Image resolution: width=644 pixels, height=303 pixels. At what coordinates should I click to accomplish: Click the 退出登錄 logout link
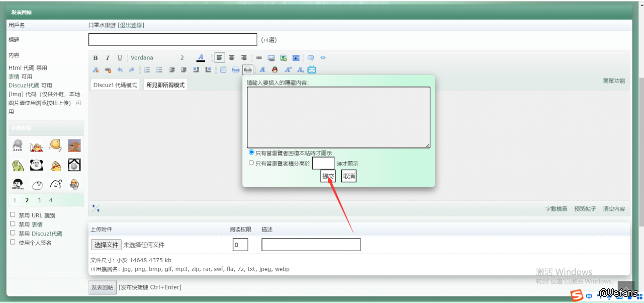131,25
